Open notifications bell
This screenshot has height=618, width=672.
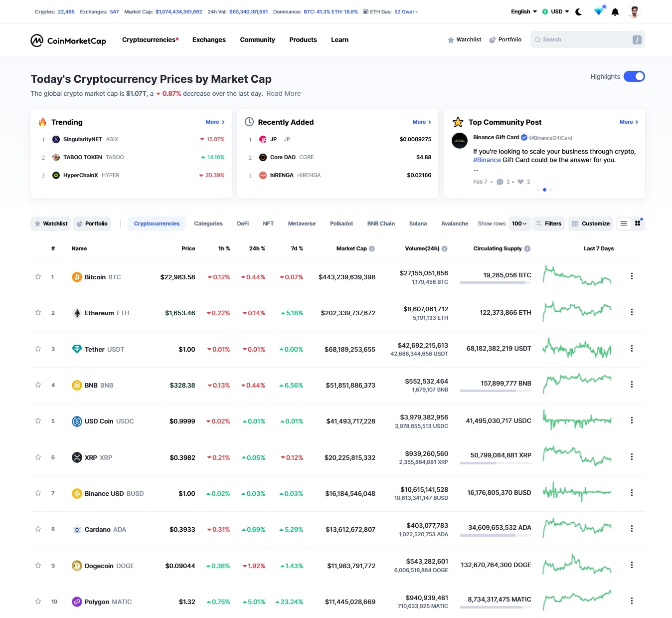(615, 12)
